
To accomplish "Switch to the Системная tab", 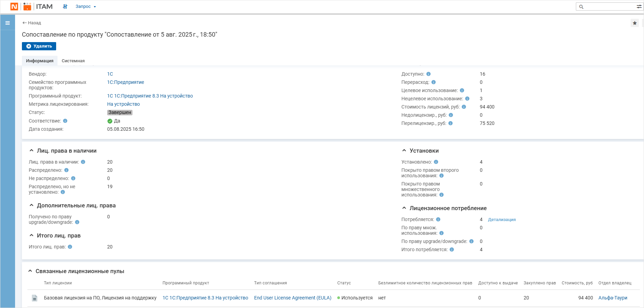I will click(73, 61).
